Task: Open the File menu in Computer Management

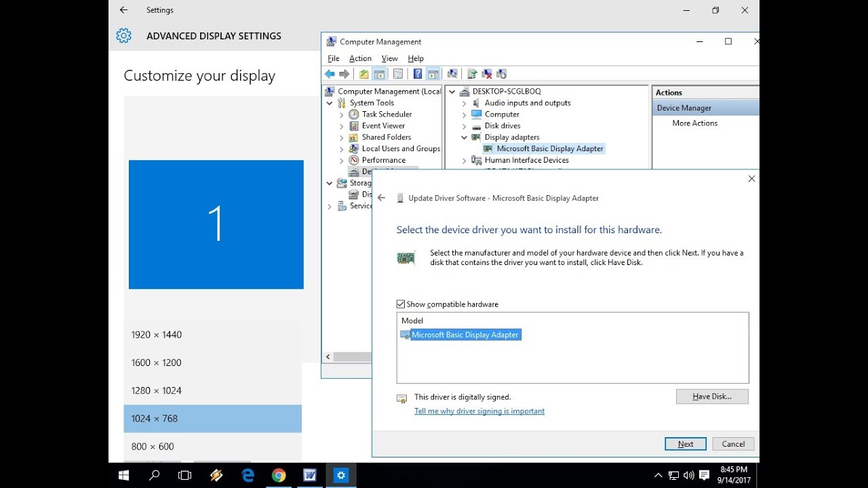Action: tap(334, 58)
